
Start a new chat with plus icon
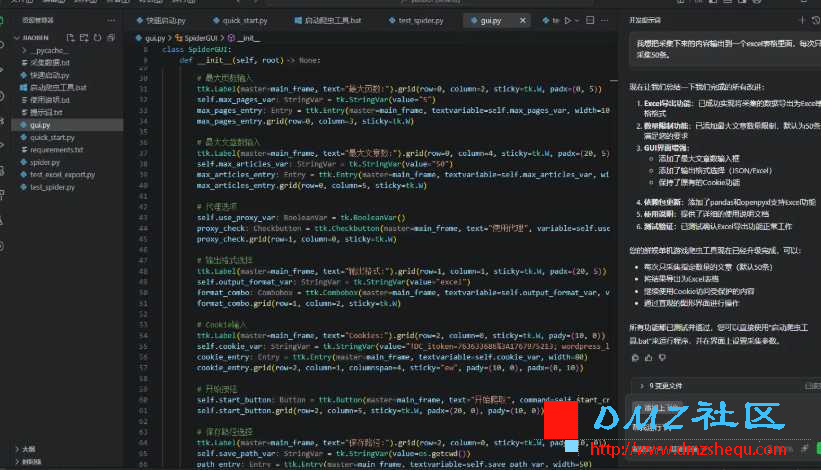[x=802, y=19]
